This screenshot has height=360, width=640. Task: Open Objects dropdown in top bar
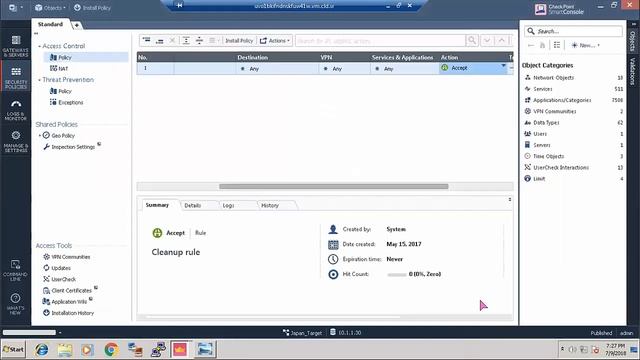click(50, 8)
